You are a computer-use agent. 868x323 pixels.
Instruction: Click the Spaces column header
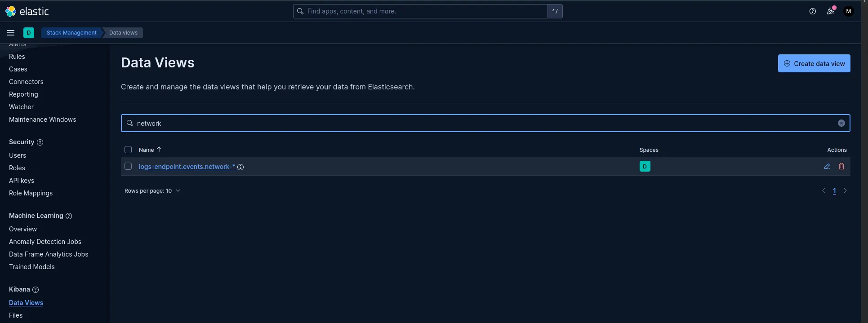tap(649, 150)
